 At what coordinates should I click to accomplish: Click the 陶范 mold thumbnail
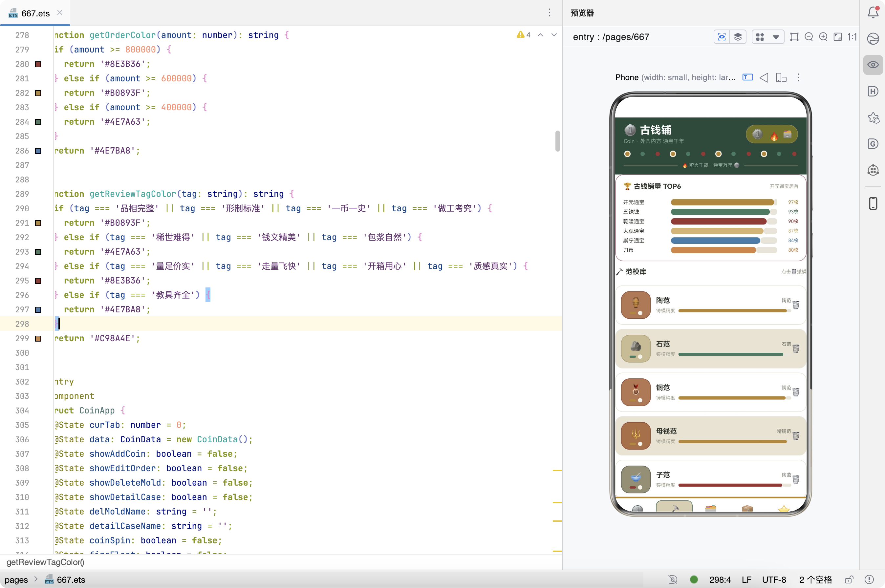tap(636, 305)
